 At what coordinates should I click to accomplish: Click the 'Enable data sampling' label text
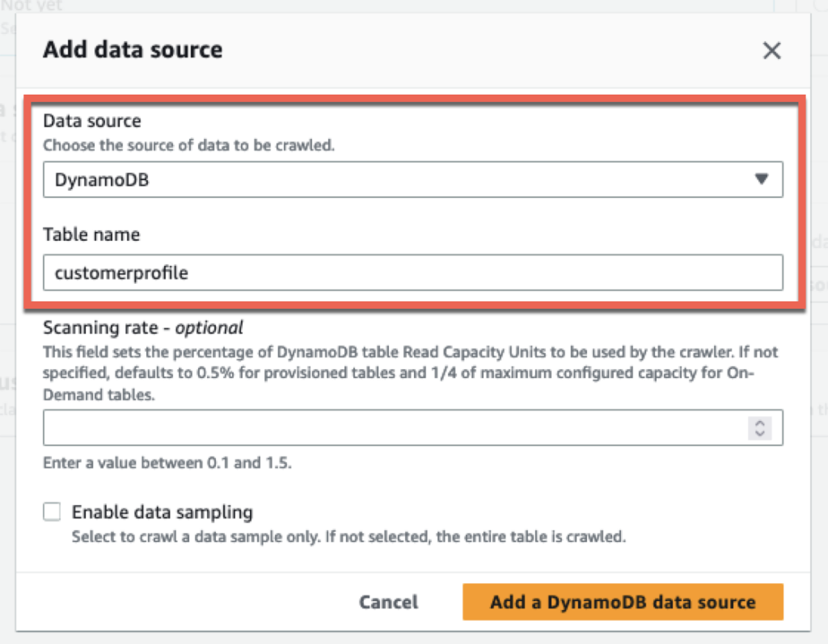(162, 512)
